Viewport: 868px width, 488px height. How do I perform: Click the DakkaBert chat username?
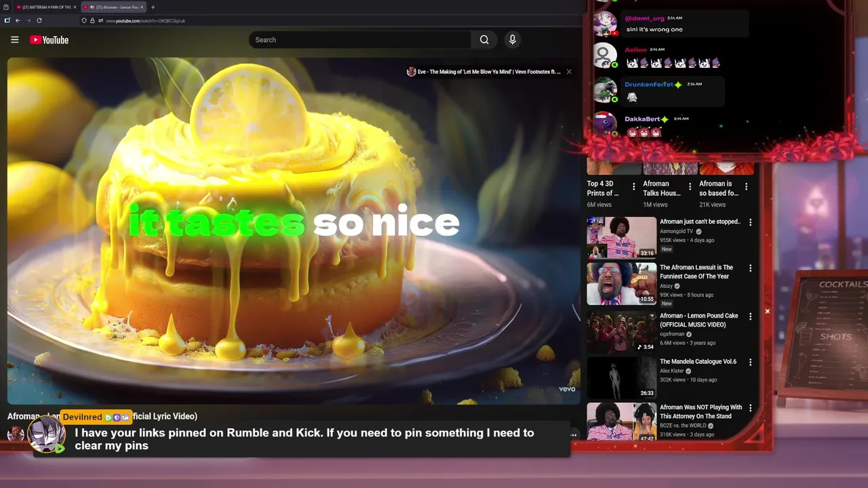pyautogui.click(x=642, y=119)
